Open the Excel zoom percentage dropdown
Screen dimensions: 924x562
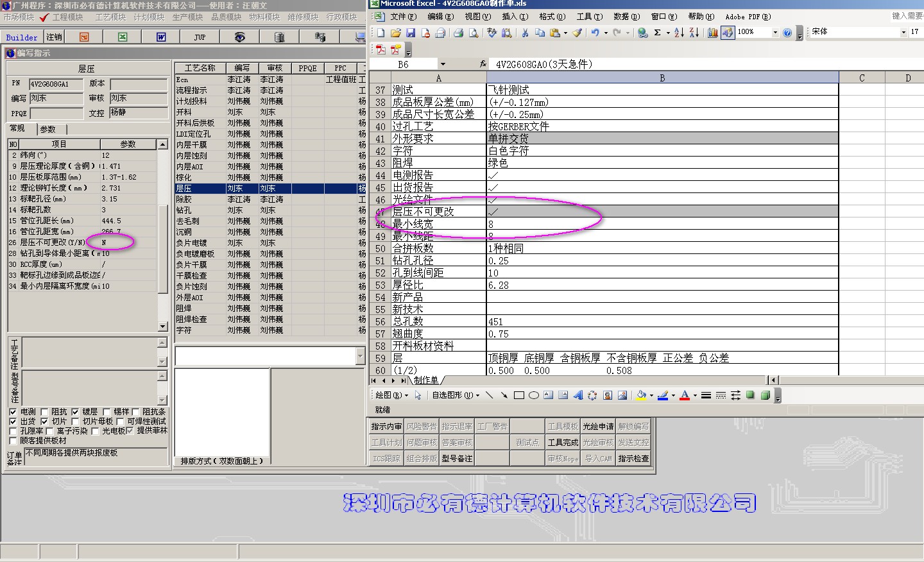775,32
